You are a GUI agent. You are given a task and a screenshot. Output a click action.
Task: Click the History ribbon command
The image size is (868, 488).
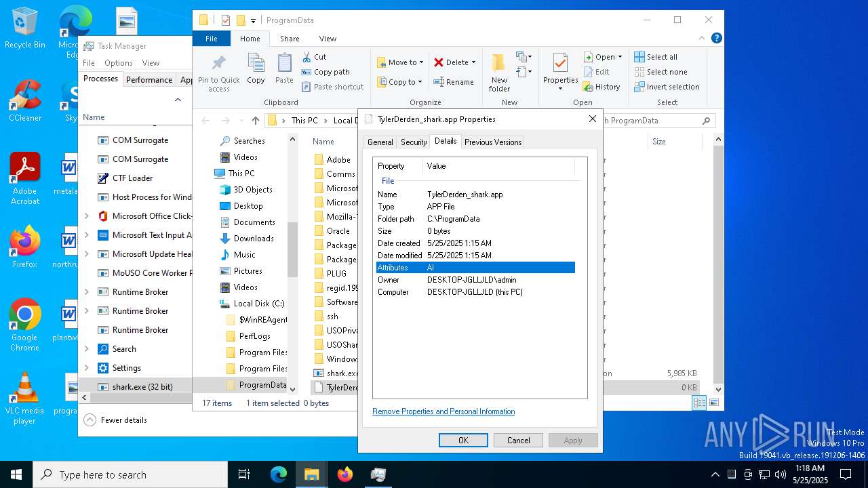(x=601, y=87)
